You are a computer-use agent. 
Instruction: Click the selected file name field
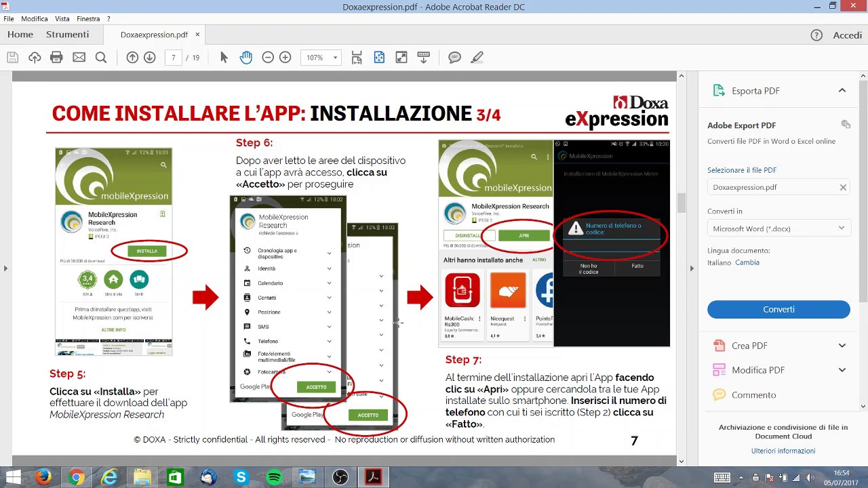coord(778,187)
